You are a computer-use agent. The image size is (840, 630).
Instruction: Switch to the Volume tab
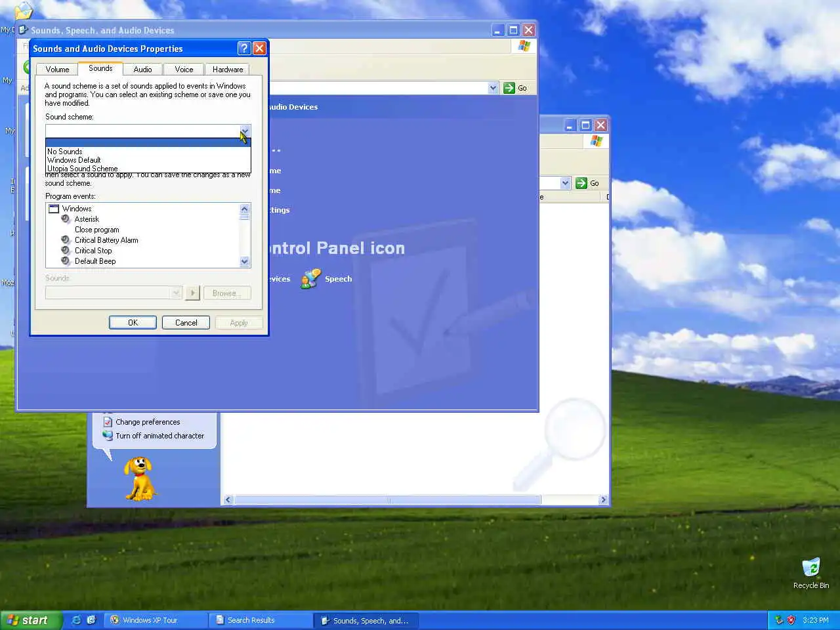(x=57, y=69)
